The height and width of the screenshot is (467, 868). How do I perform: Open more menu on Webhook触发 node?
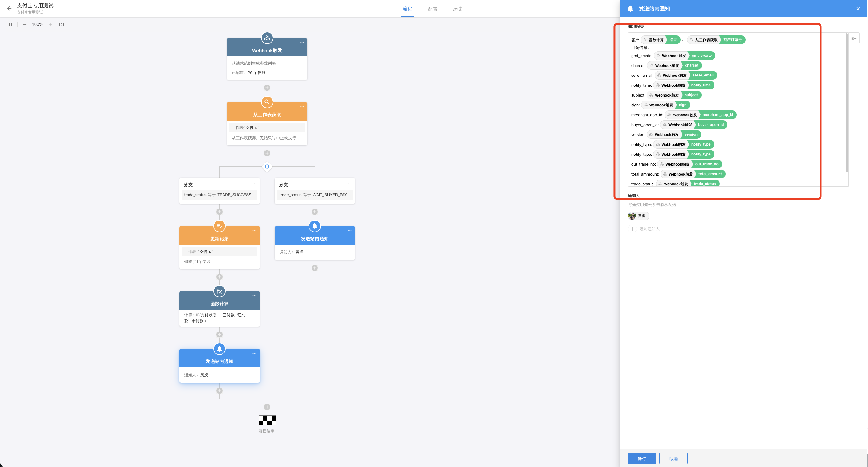[x=302, y=43]
